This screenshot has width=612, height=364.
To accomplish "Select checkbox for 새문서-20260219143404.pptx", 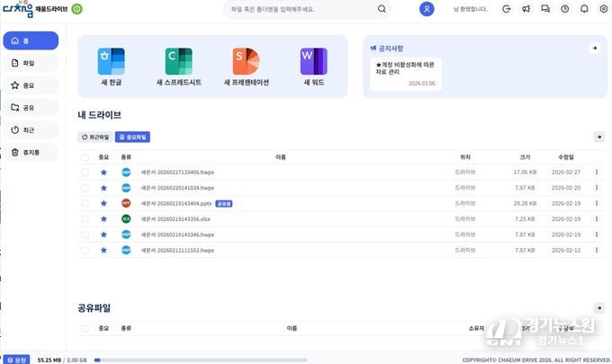I will click(85, 203).
